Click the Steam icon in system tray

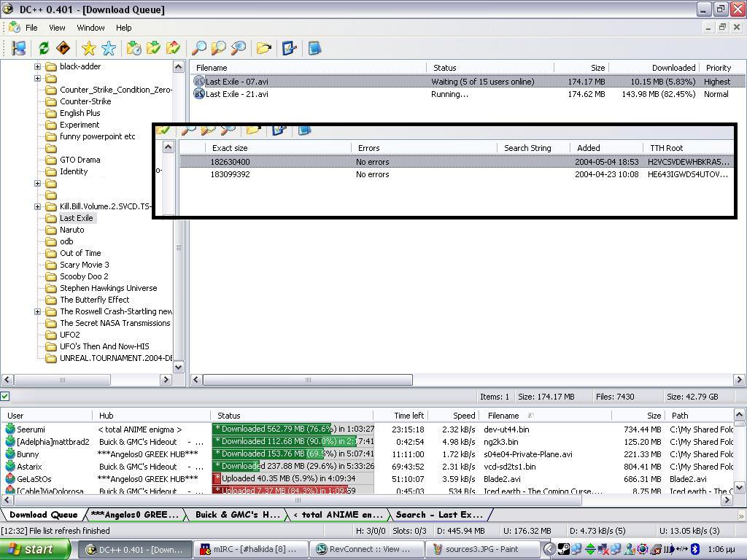(564, 549)
